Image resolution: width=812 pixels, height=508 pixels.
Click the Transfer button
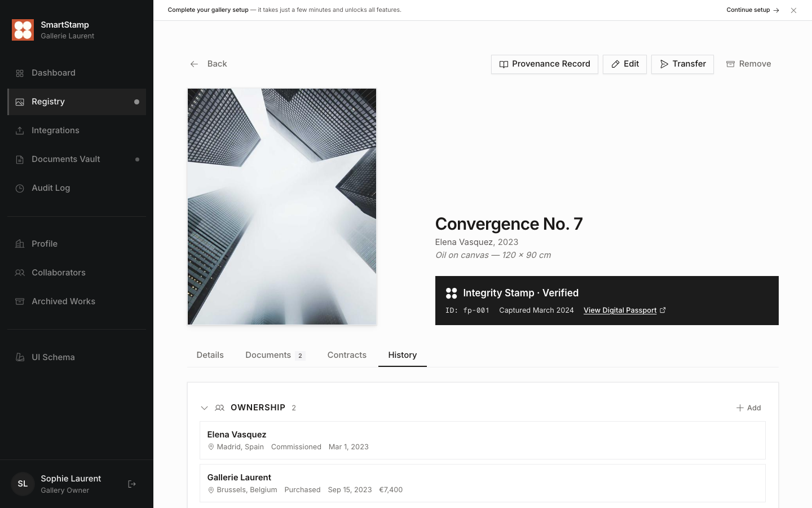coord(682,64)
